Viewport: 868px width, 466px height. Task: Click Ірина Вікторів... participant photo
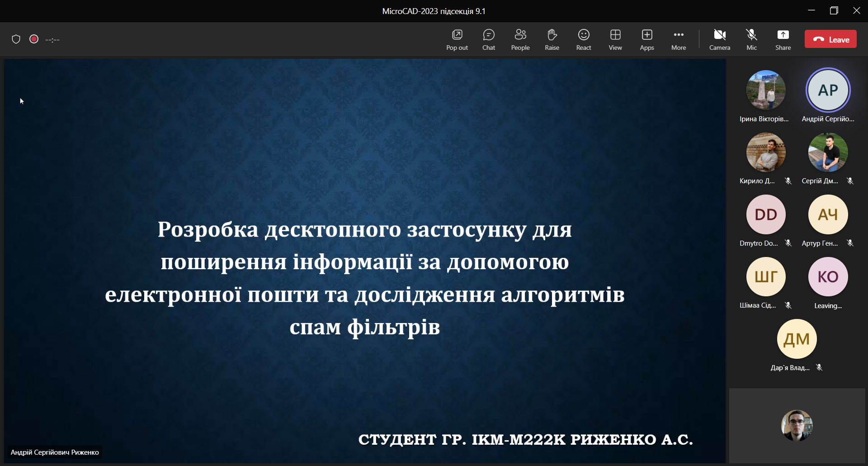point(765,90)
